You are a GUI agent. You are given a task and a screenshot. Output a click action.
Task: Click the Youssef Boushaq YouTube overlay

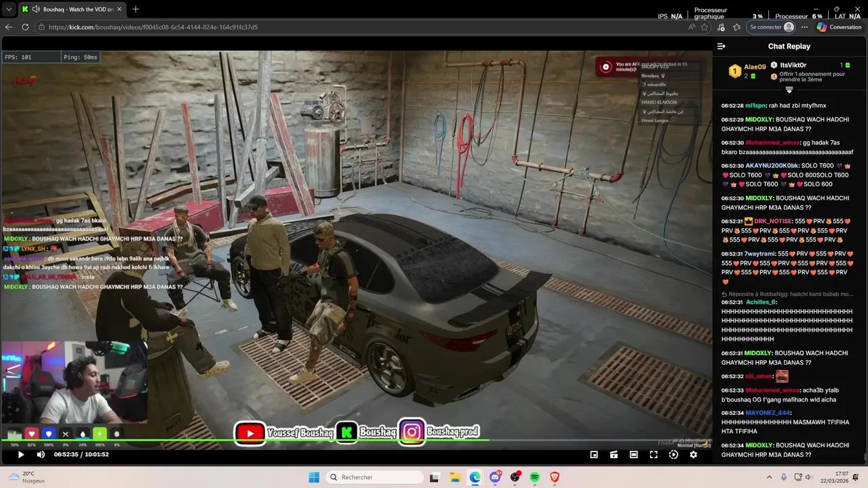pyautogui.click(x=284, y=432)
